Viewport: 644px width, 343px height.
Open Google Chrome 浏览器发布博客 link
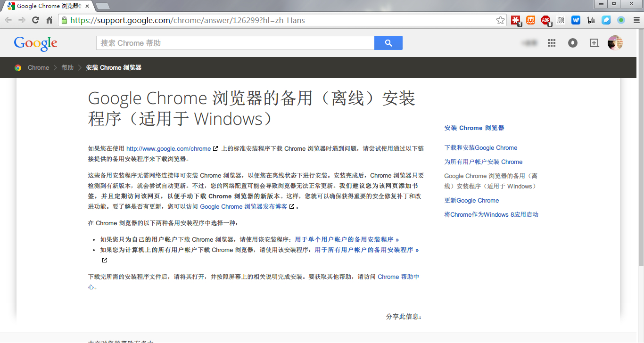point(244,206)
